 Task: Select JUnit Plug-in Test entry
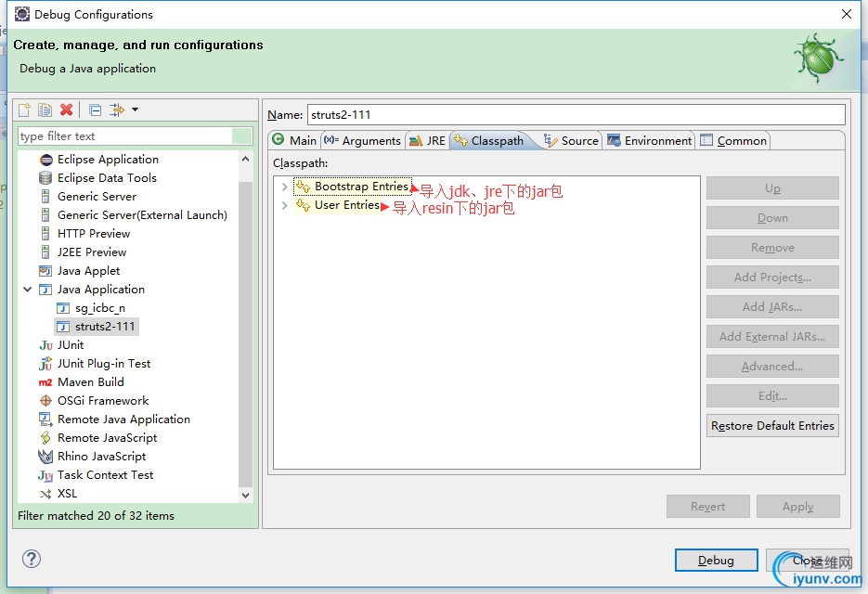tap(104, 364)
